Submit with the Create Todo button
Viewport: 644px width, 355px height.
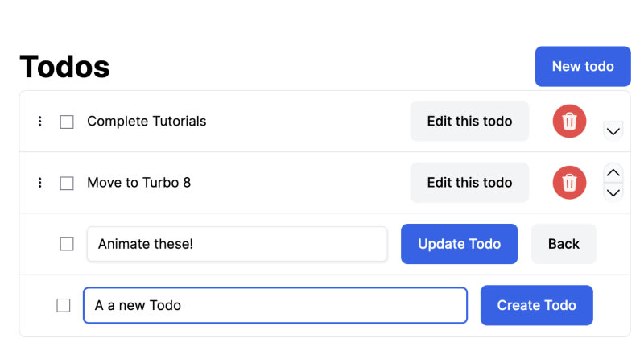coord(536,305)
